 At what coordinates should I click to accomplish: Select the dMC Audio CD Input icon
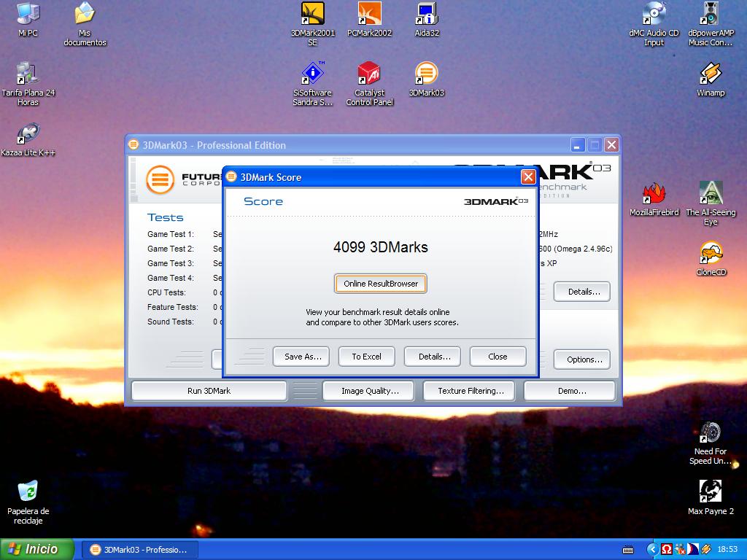pyautogui.click(x=654, y=24)
